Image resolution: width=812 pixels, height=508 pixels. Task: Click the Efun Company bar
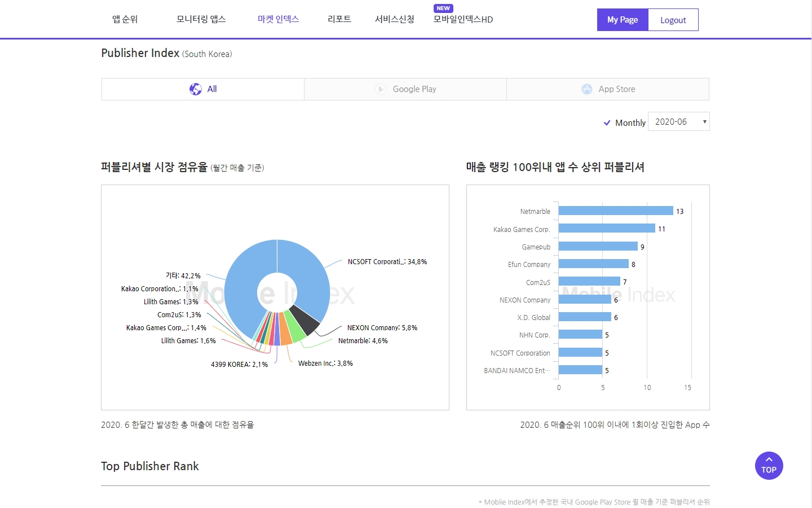tap(594, 264)
